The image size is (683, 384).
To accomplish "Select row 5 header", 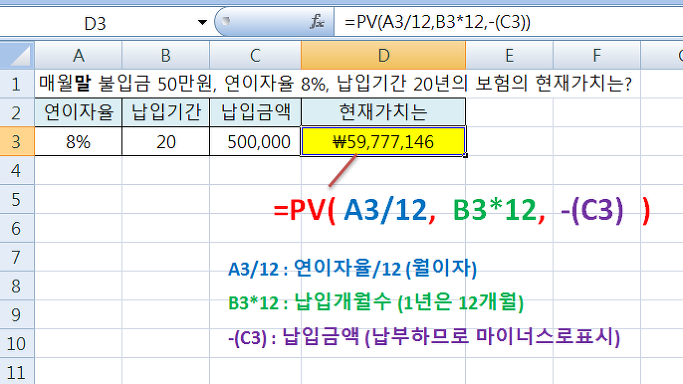I will click(17, 199).
